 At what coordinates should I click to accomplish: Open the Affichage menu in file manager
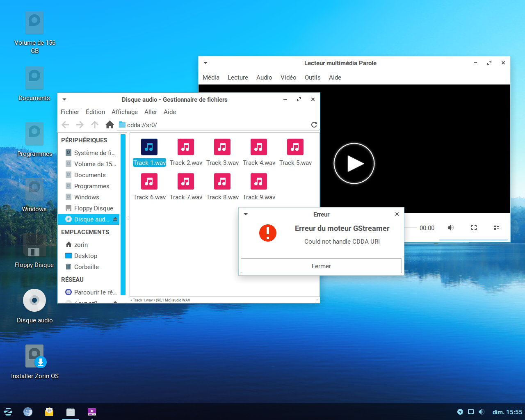click(125, 112)
